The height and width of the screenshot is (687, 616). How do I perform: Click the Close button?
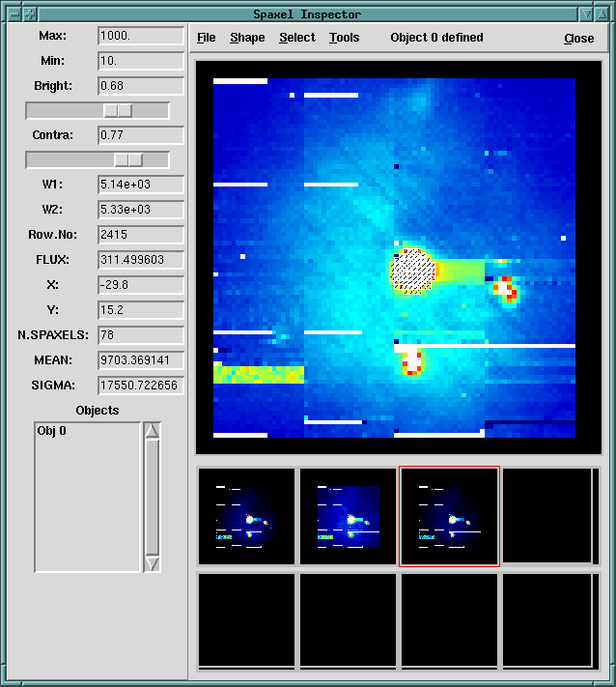578,39
